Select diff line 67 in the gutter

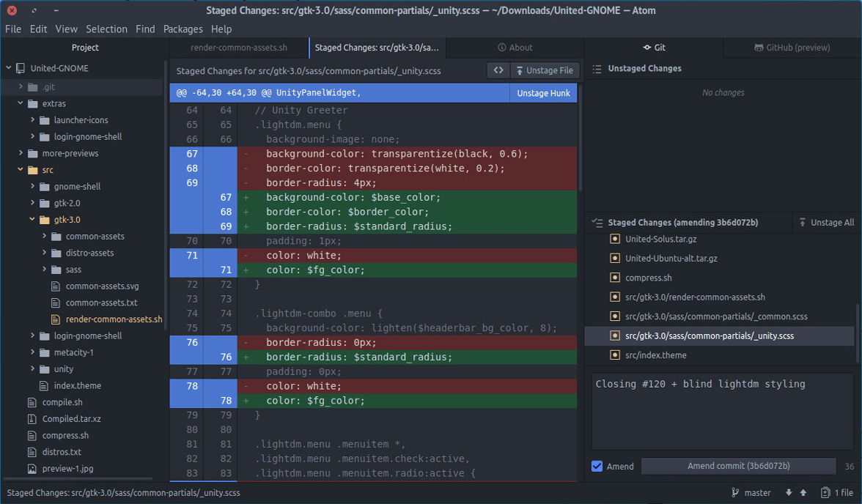click(x=192, y=154)
